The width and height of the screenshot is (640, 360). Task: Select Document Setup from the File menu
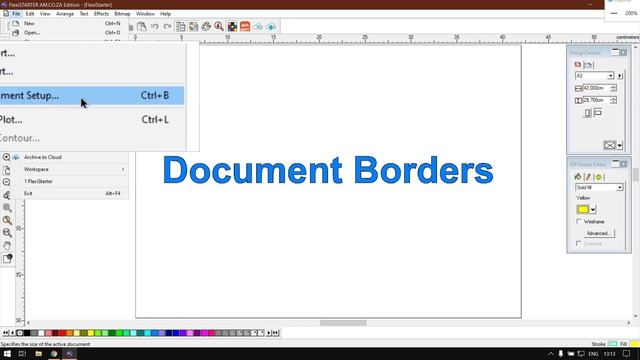coord(92,96)
